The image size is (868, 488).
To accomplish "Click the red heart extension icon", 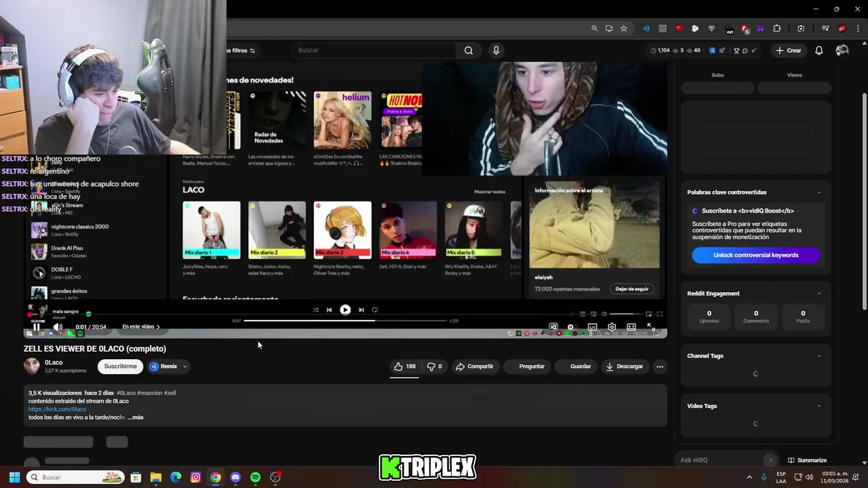I will pyautogui.click(x=679, y=28).
